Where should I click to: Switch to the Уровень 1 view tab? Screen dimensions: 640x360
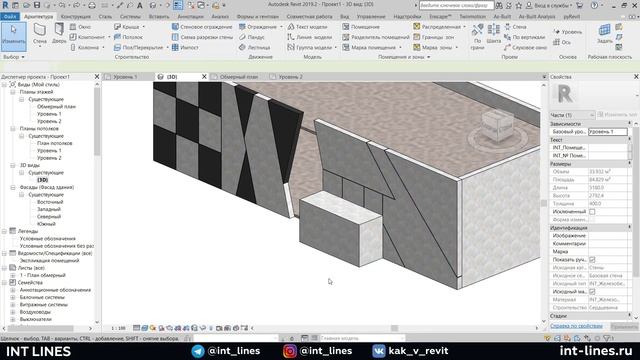pos(125,77)
